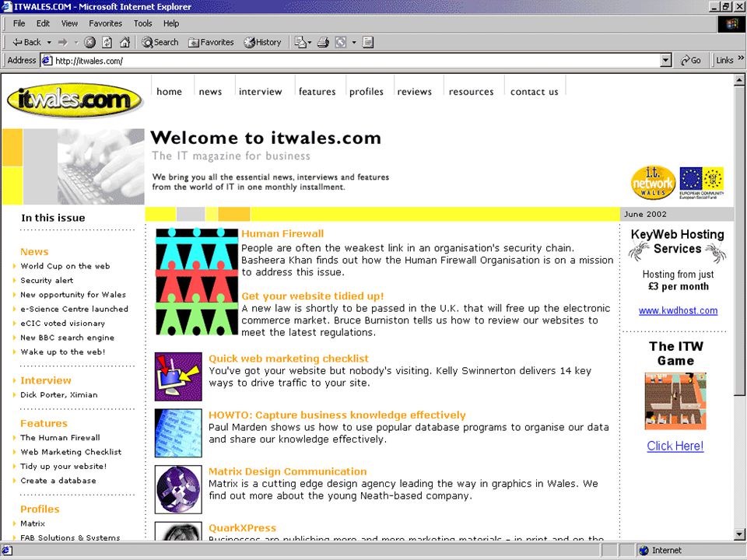Open the resources nav tab
Screen dimensions: 747x560
click(x=472, y=92)
